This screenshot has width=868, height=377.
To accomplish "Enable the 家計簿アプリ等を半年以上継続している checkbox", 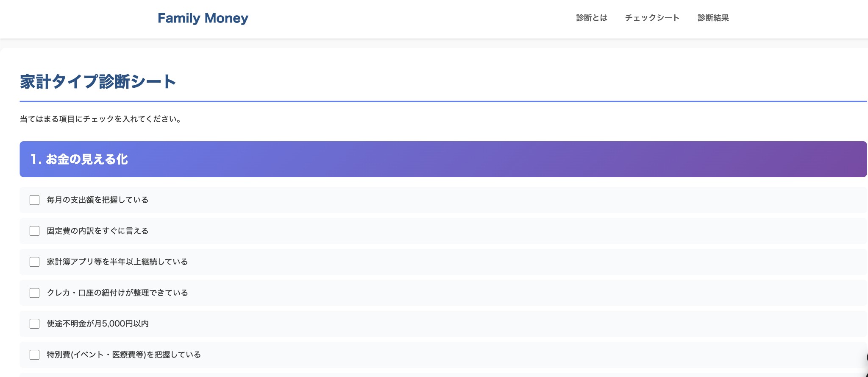I will [35, 262].
